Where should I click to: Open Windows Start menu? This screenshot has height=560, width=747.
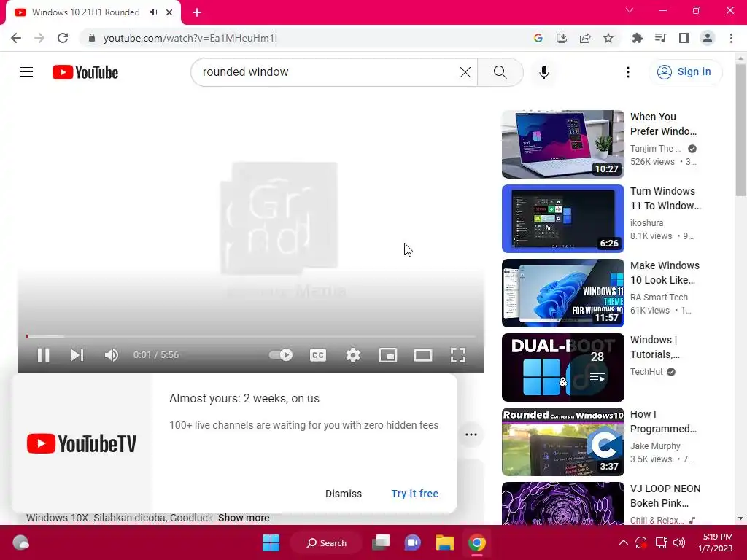tap(271, 542)
